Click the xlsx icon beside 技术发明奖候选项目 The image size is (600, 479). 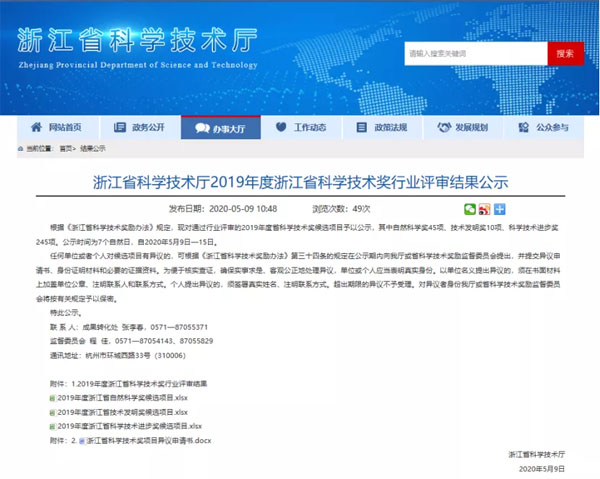pyautogui.click(x=52, y=411)
